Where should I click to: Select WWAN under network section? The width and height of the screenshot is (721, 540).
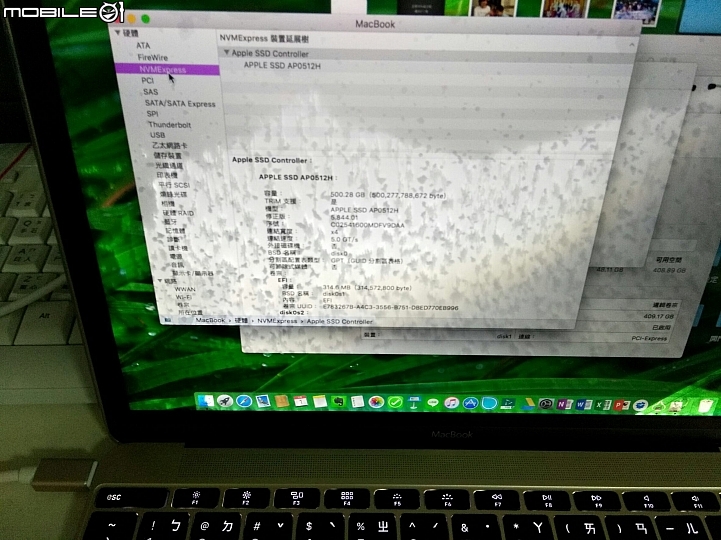(x=185, y=289)
